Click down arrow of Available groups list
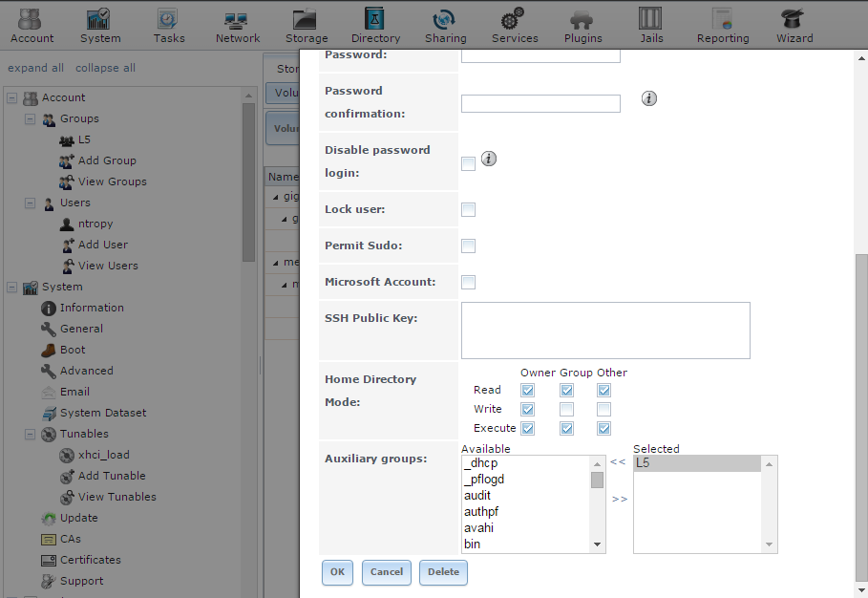Screen dimensions: 868x598 click(x=598, y=545)
